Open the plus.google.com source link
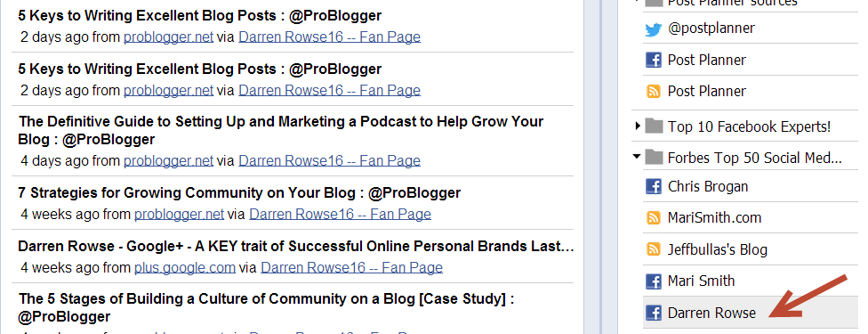 185,268
